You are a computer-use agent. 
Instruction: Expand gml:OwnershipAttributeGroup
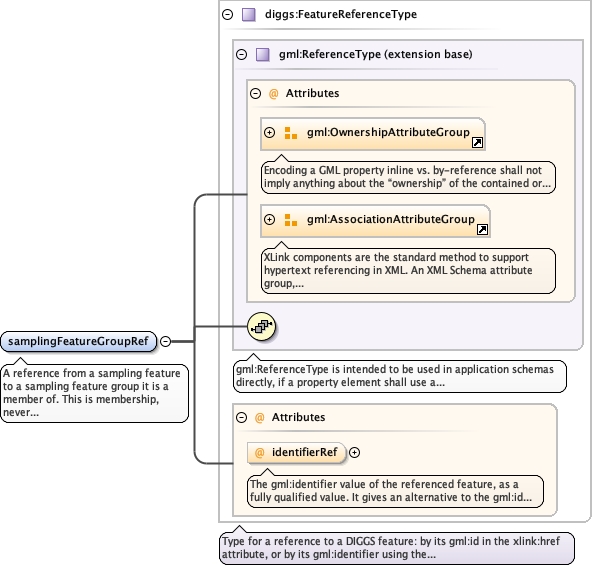click(x=269, y=132)
